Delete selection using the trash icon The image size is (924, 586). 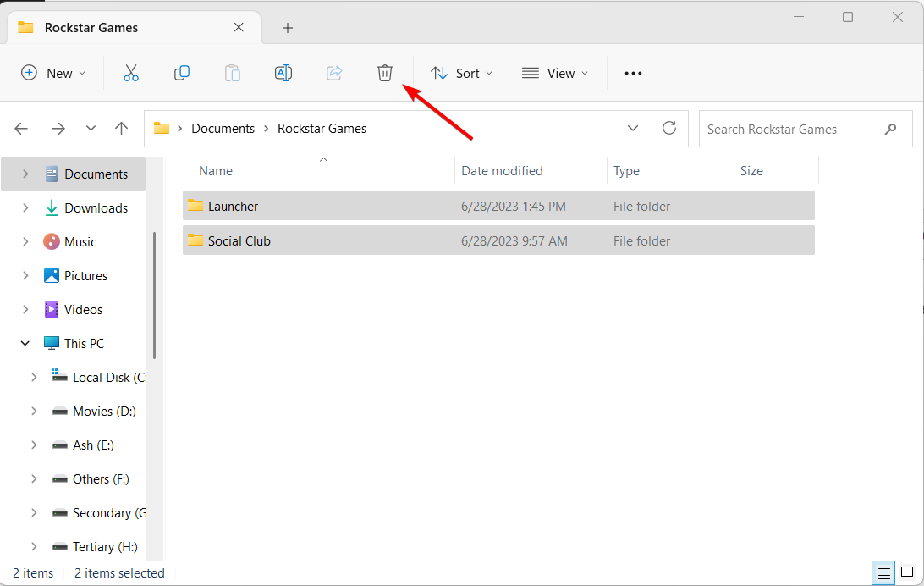pos(385,73)
